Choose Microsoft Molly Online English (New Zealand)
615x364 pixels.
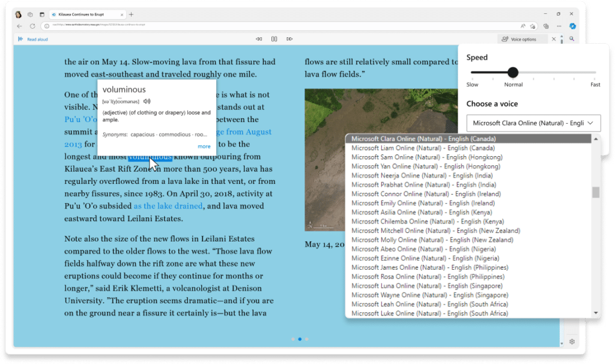(x=468, y=240)
